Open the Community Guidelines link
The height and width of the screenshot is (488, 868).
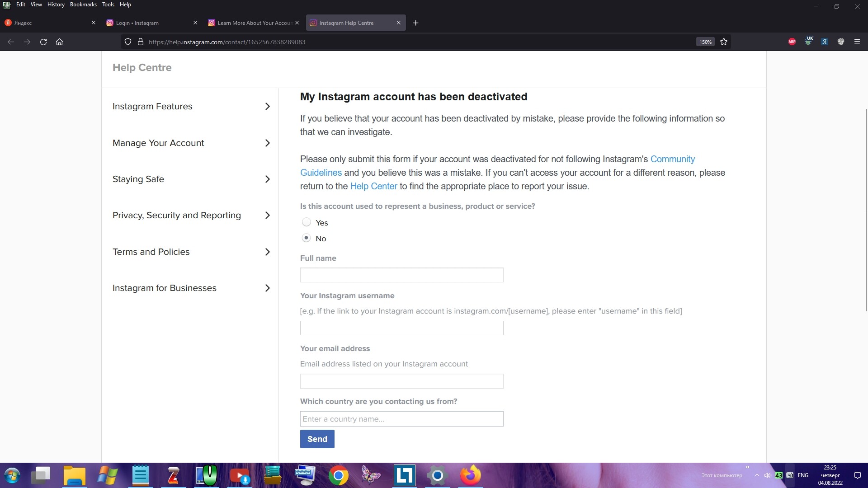pos(673,159)
